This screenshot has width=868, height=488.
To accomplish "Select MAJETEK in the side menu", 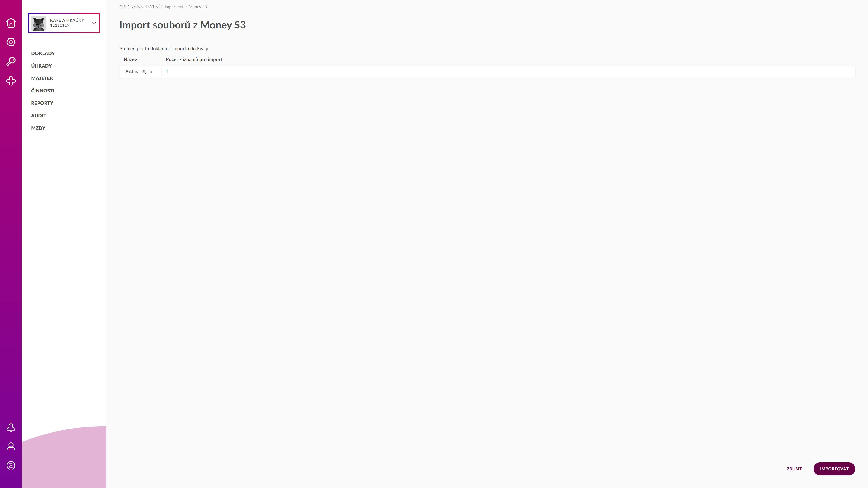I will pos(42,78).
